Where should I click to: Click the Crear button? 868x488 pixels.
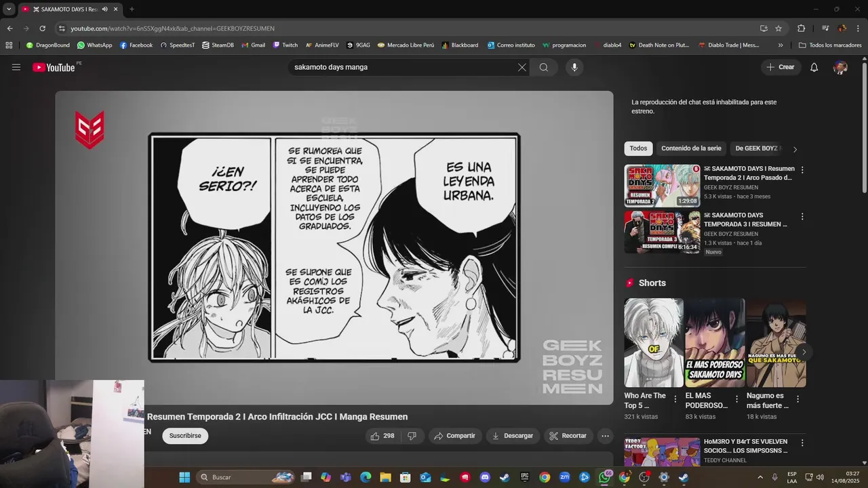(781, 67)
